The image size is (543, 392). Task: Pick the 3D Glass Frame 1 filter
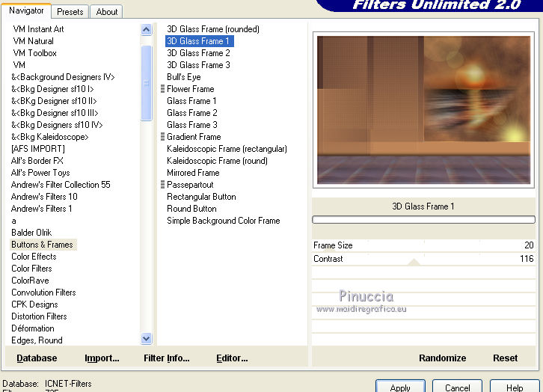click(200, 41)
